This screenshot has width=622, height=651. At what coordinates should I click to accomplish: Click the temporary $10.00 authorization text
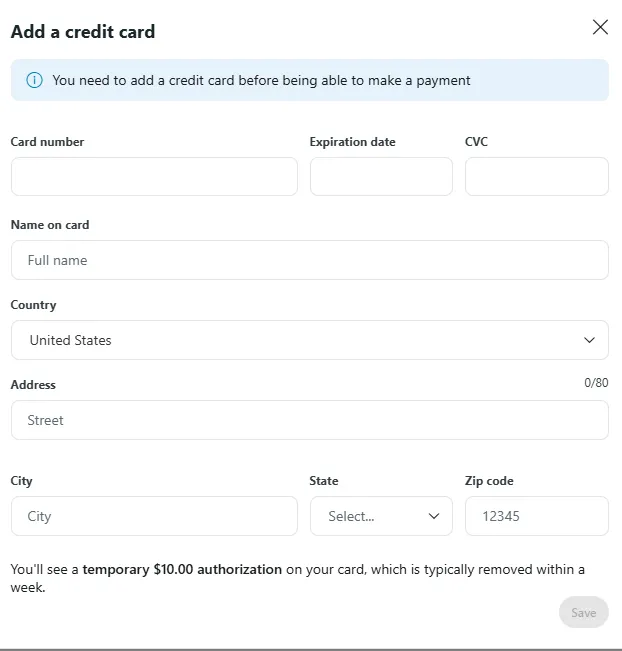182,569
